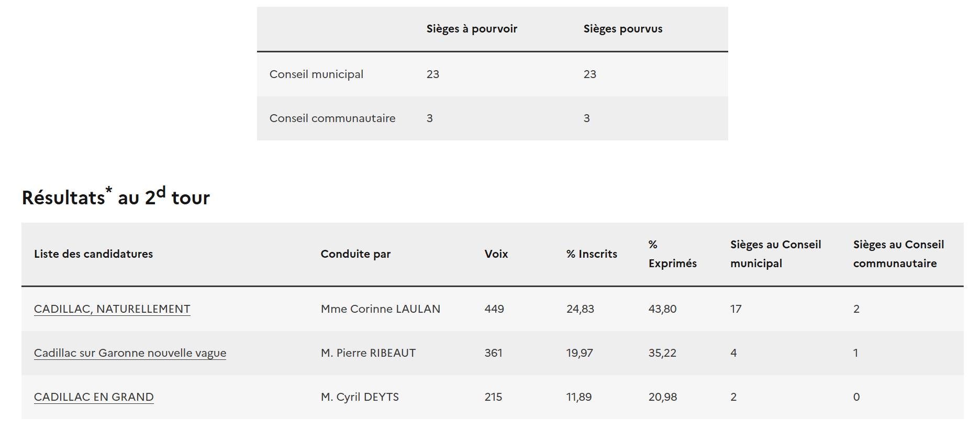Select the 'Conseil communautaire' row label
This screenshot has width=980, height=428.
tap(332, 118)
